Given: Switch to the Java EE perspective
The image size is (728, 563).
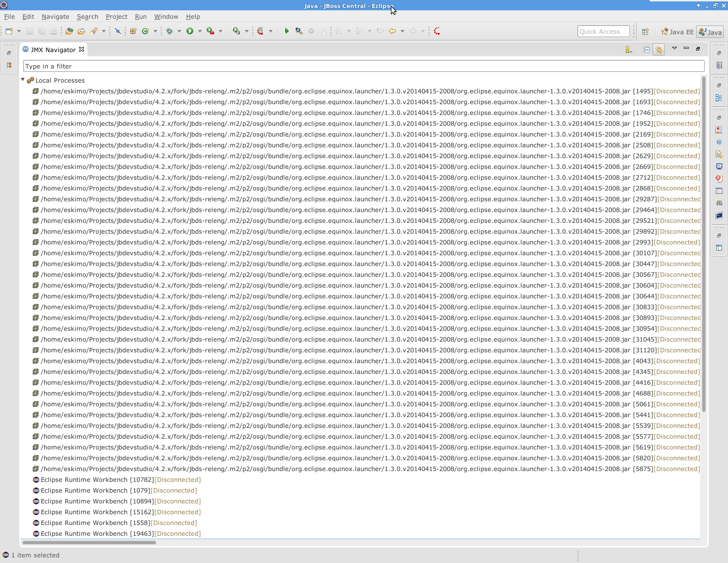Looking at the screenshot, I should (x=677, y=32).
